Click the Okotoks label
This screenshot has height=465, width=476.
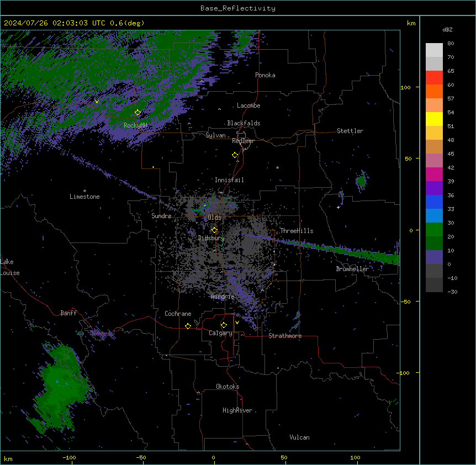coord(228,387)
